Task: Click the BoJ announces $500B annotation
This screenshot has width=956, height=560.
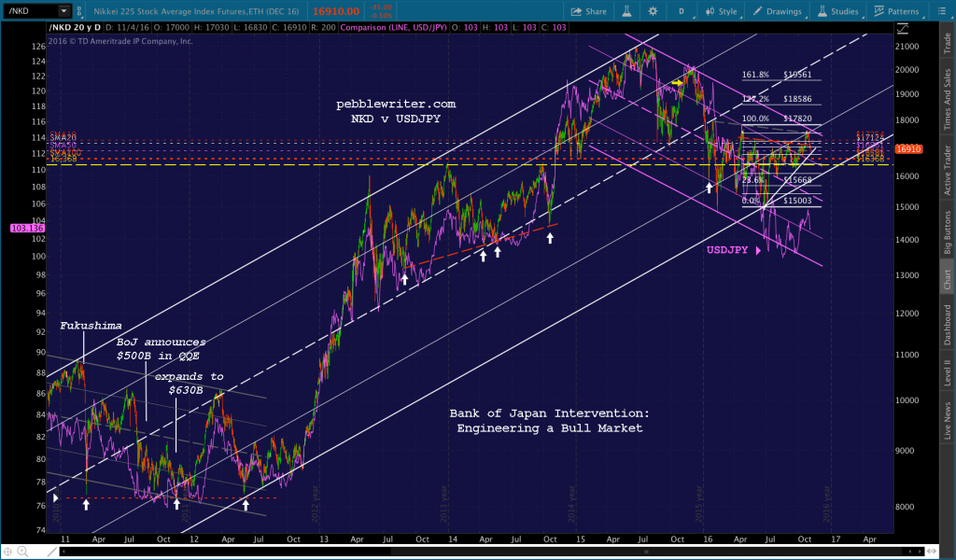Action: click(161, 348)
